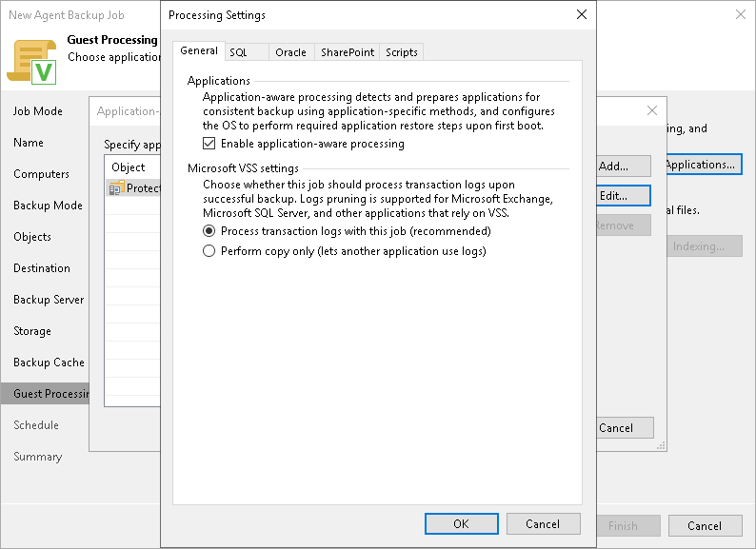The height and width of the screenshot is (549, 756).
Task: Open the Applications... button in wizard
Action: pyautogui.click(x=705, y=165)
